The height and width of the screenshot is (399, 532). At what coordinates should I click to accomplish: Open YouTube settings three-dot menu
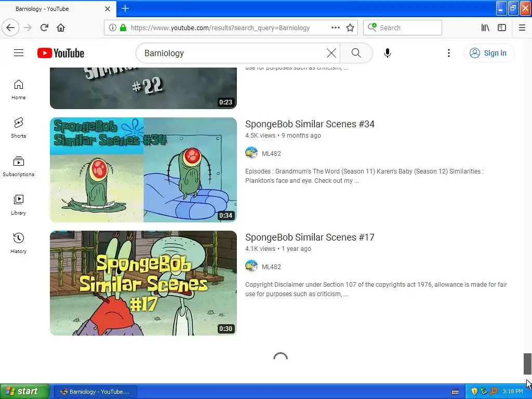pyautogui.click(x=448, y=53)
